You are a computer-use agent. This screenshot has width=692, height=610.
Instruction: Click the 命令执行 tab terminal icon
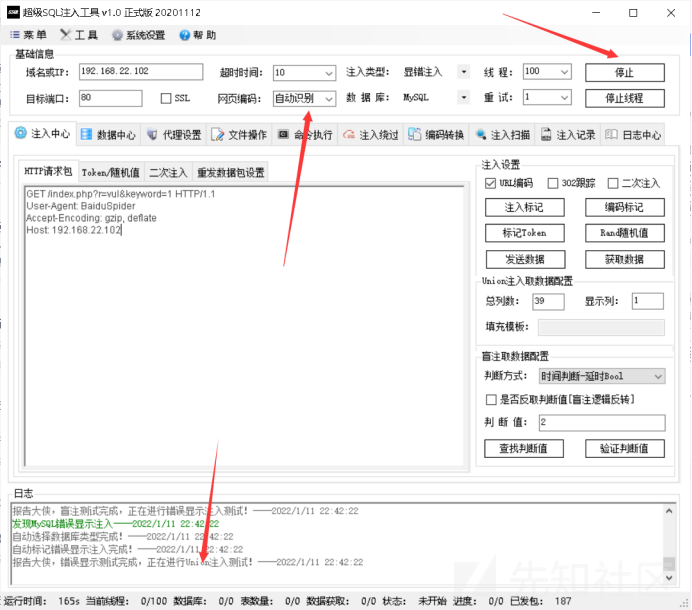click(283, 134)
